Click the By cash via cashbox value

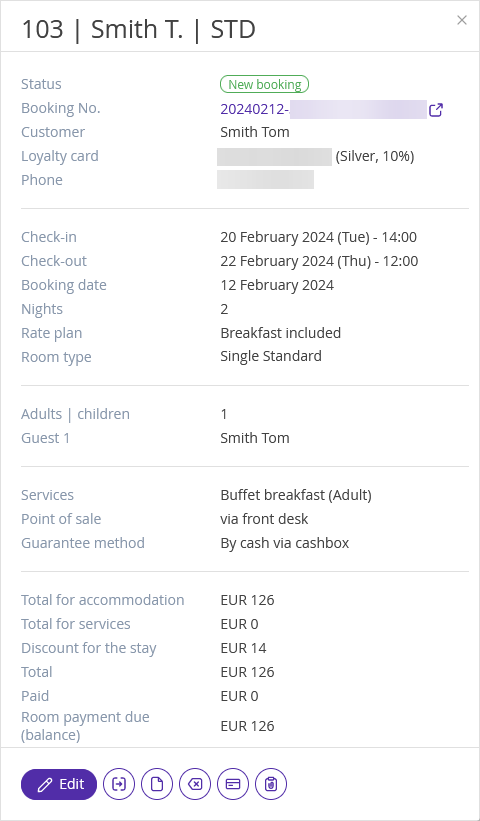click(285, 543)
